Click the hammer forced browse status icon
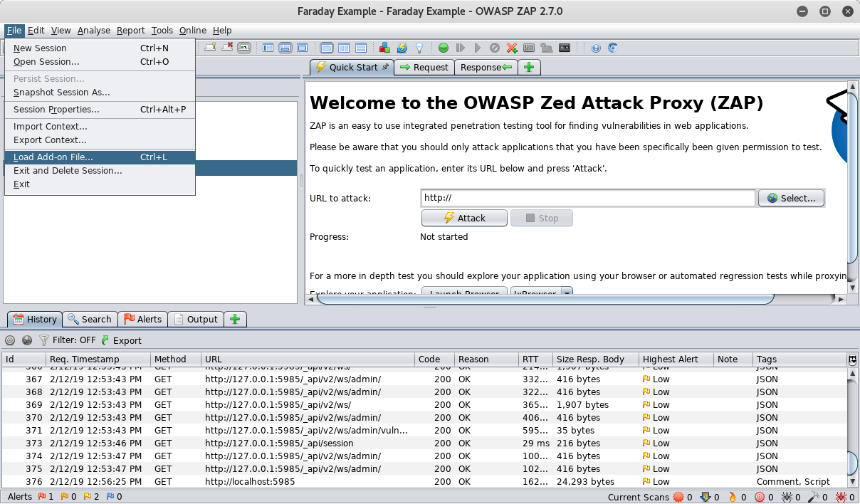The image size is (860, 504). coord(814,497)
